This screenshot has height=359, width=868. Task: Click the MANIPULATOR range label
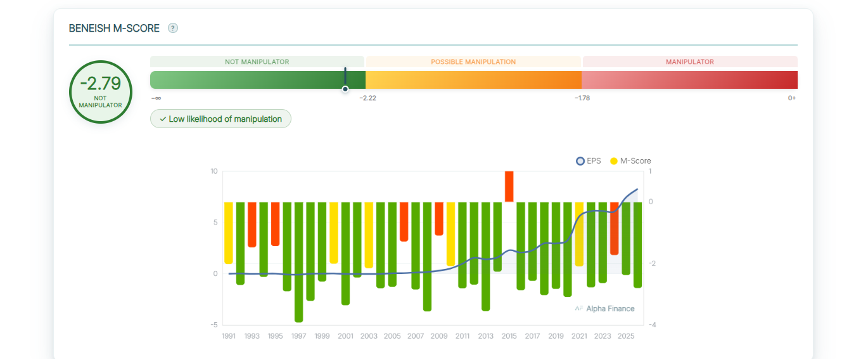tap(690, 62)
